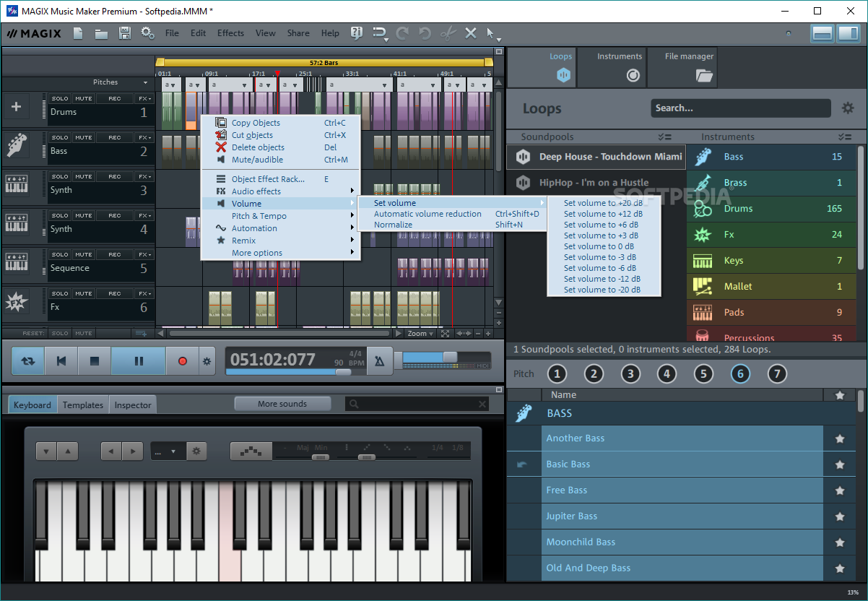Select the HipHop - I'm on a Hustle soundpool
The width and height of the screenshot is (868, 601).
point(596,183)
